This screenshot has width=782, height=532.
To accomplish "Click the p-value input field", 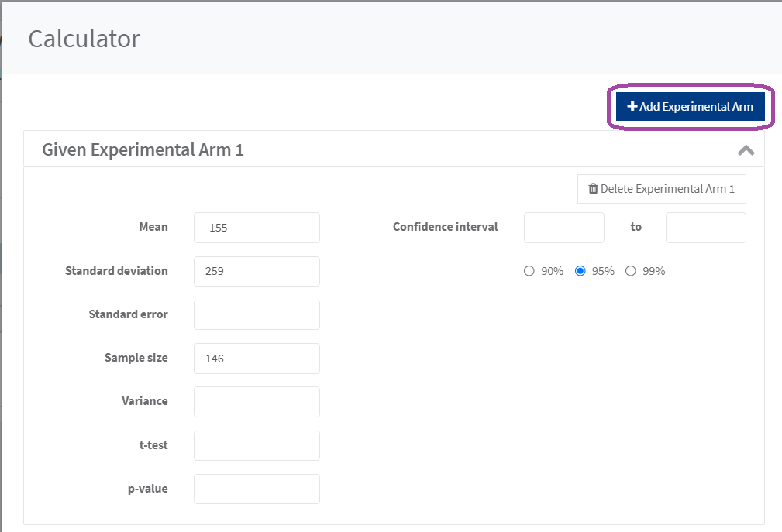I will (257, 489).
